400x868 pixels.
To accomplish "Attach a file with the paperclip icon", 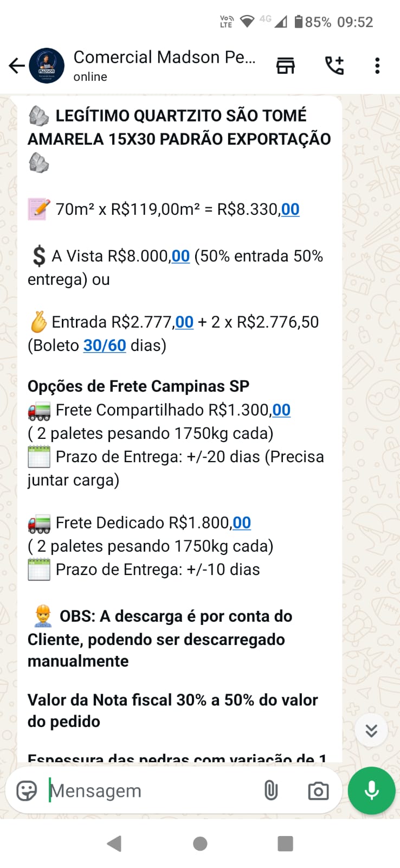I will tap(271, 790).
